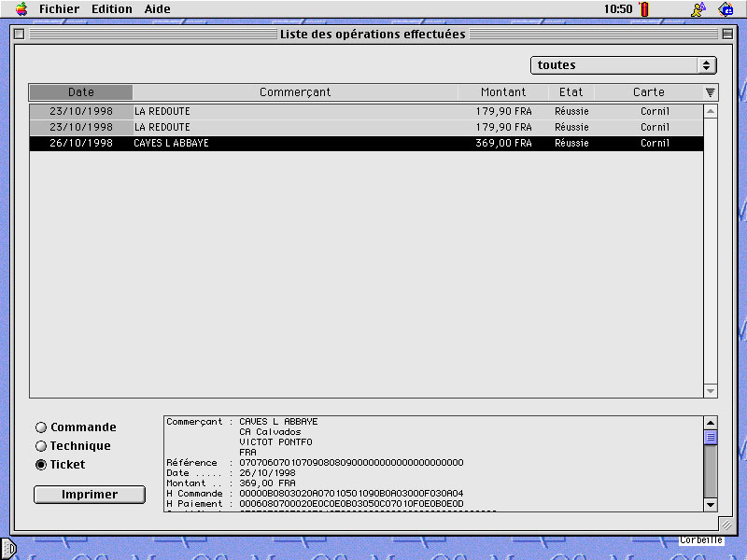Select the Technique radio button
The height and width of the screenshot is (560, 747).
click(x=41, y=446)
